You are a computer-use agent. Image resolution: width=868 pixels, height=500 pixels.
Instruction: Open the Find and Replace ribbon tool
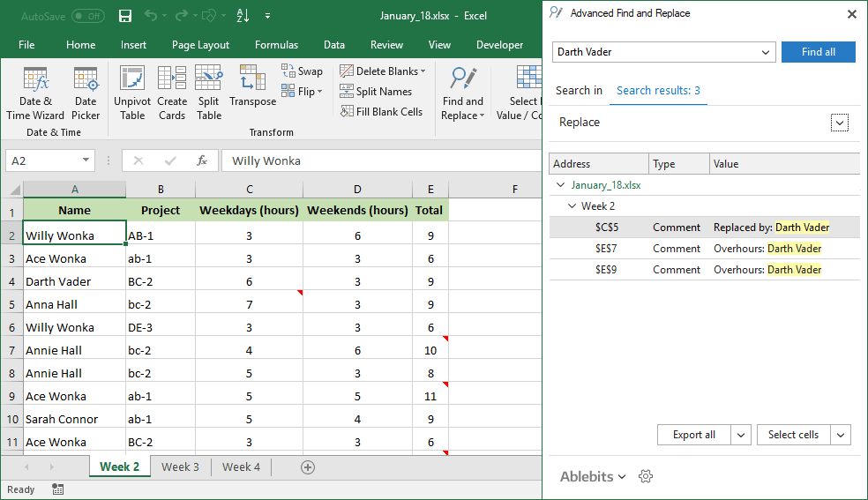tap(463, 93)
